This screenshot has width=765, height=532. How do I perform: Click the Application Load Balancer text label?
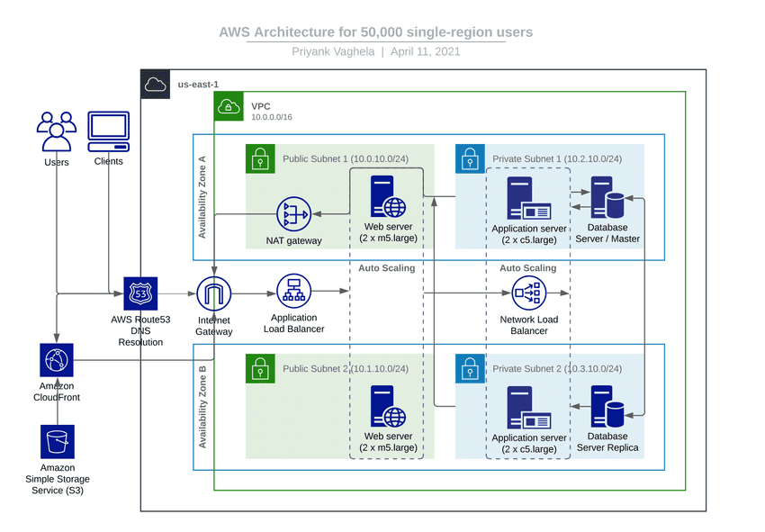[293, 323]
